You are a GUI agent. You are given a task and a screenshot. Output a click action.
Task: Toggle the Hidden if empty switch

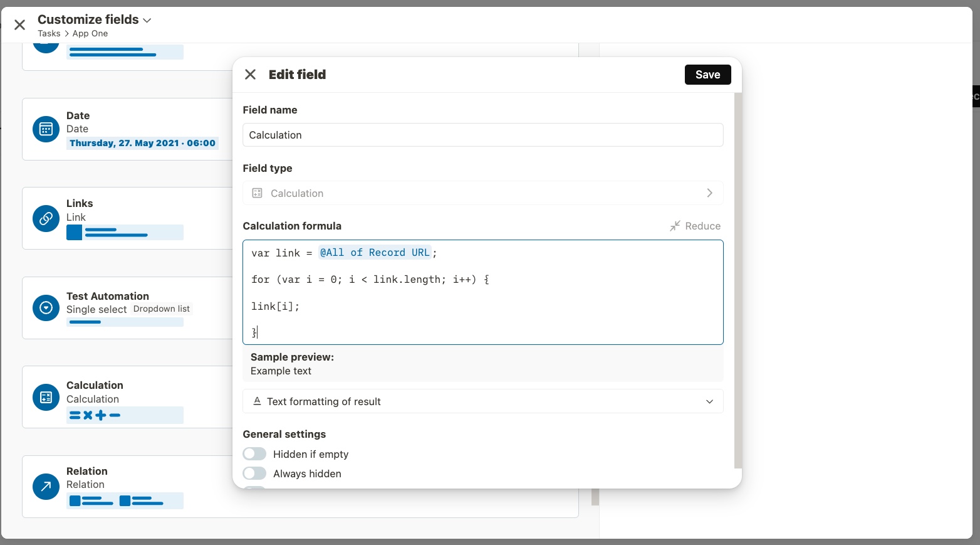254,454
